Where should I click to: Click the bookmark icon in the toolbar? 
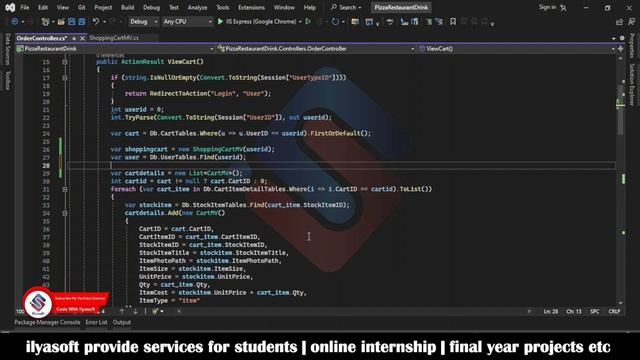tap(453, 22)
